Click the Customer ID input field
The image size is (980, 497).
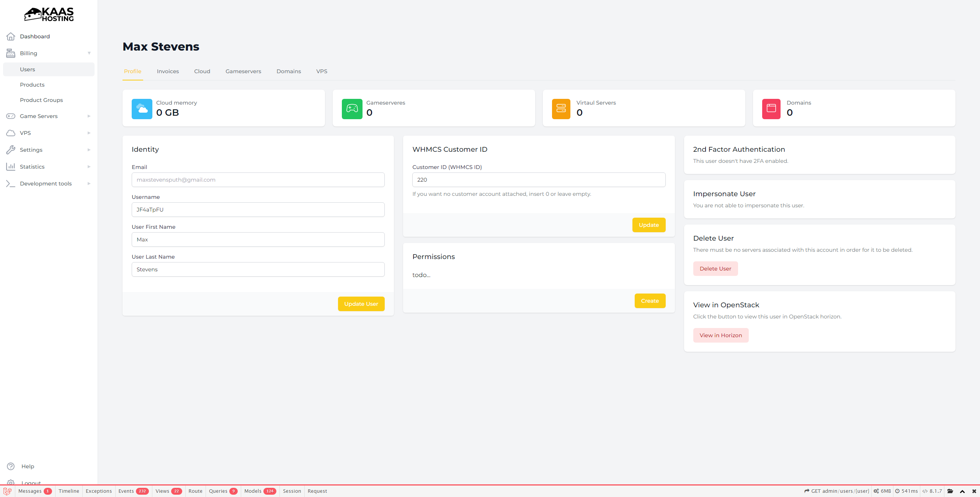[538, 180]
